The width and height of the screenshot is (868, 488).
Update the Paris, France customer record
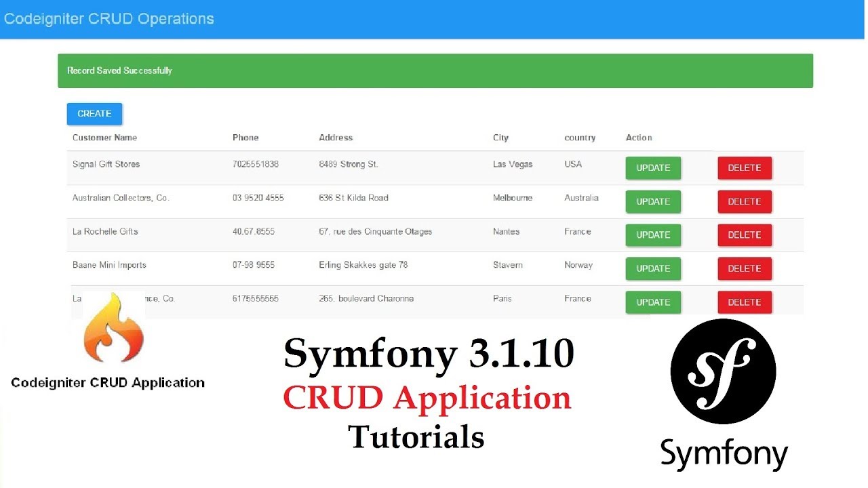pos(653,302)
